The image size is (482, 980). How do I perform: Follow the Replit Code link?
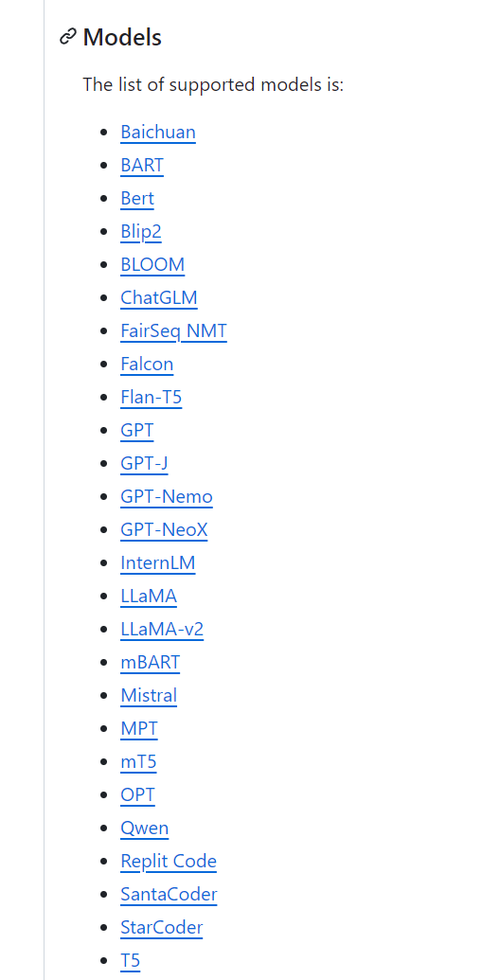click(169, 861)
